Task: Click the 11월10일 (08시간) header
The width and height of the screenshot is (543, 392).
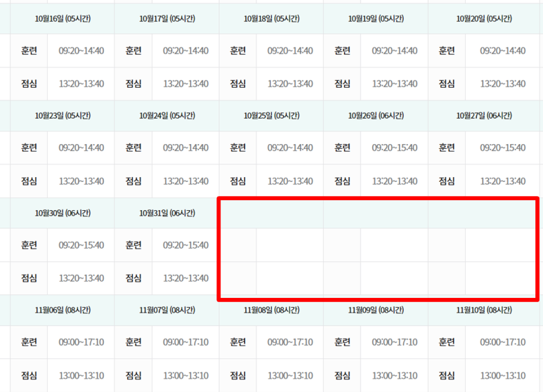Action: pos(484,310)
